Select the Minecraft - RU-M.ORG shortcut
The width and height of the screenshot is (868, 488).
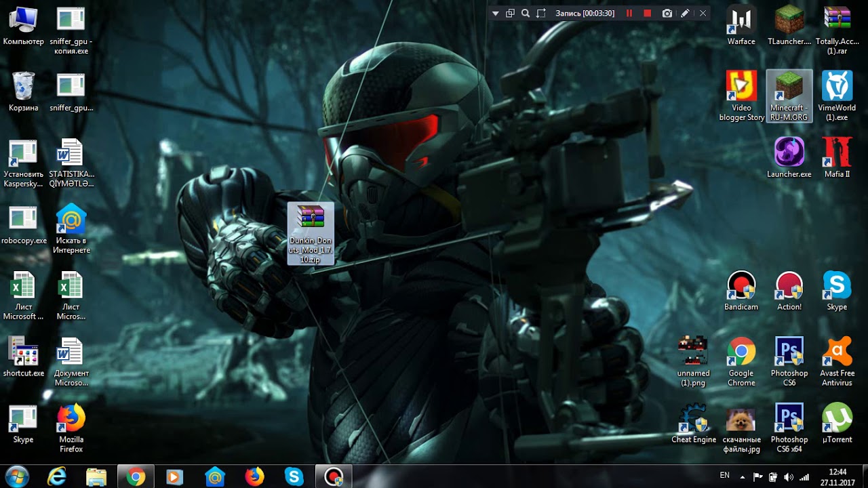789,96
